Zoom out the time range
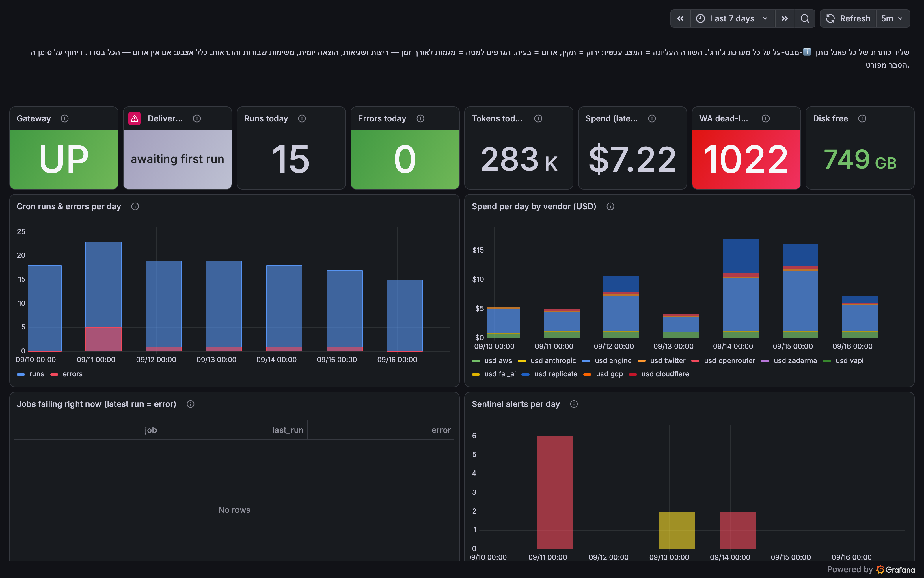924x578 pixels. point(805,18)
